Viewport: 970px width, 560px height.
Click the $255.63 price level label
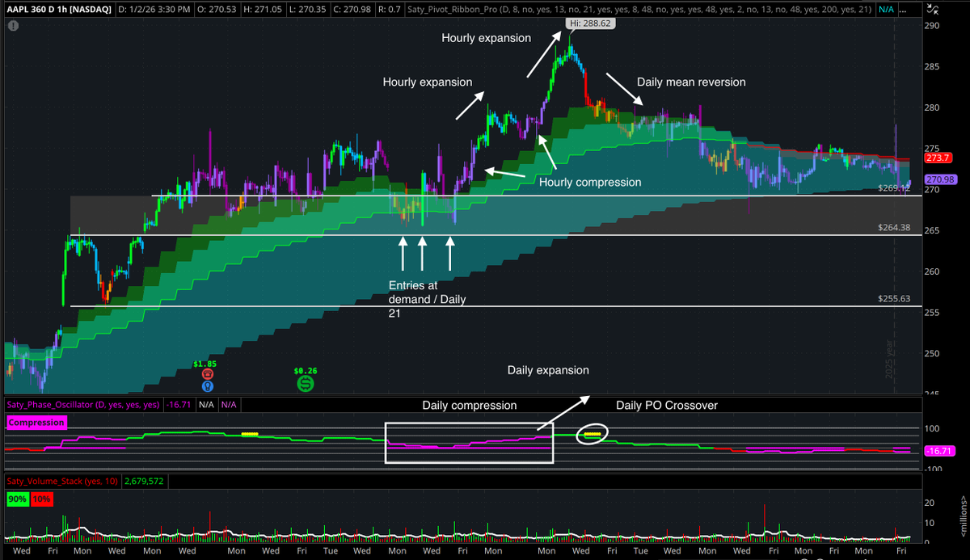click(x=895, y=298)
